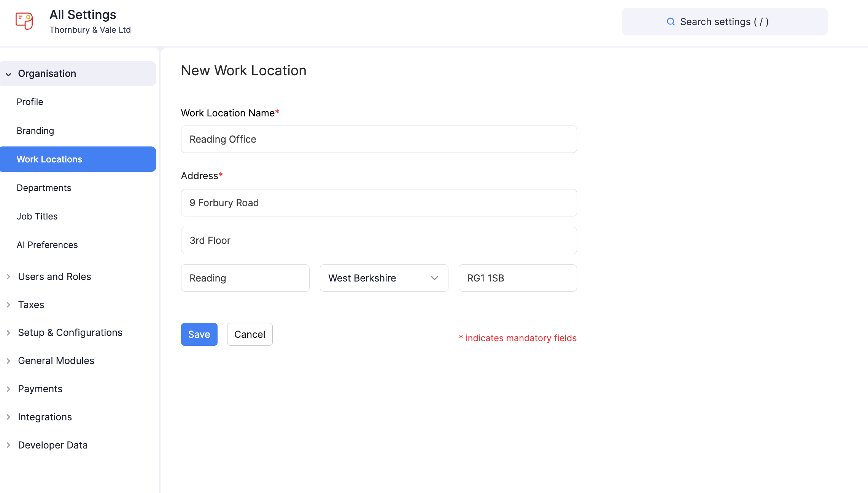The width and height of the screenshot is (868, 493).
Task: Click the app logo icon
Action: tap(24, 21)
